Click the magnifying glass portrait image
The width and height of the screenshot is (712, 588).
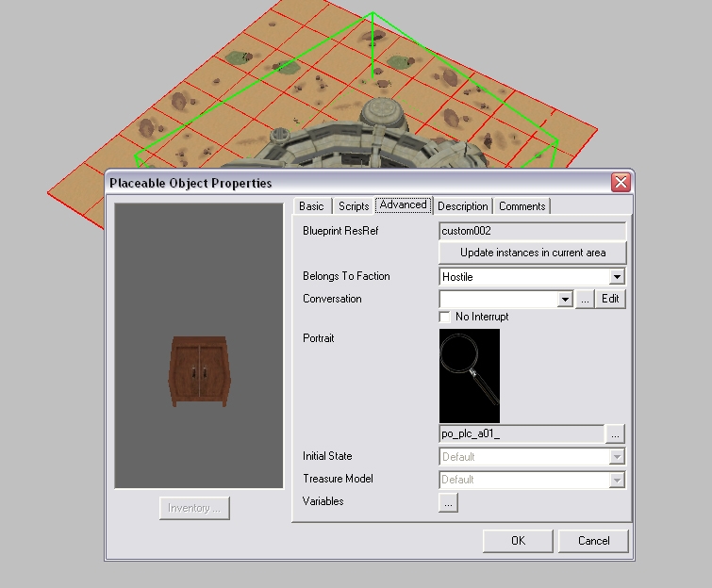coord(470,376)
